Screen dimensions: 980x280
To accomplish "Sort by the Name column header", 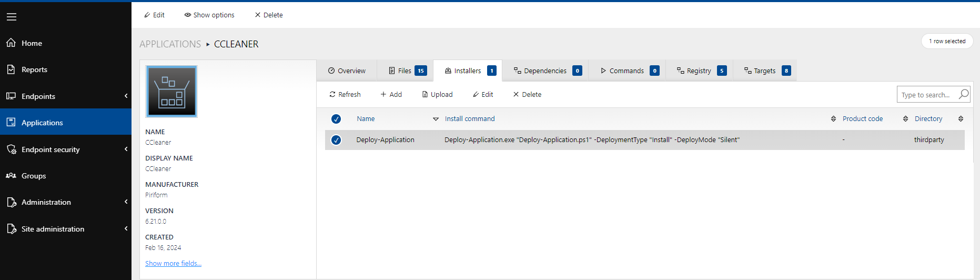I will (366, 119).
